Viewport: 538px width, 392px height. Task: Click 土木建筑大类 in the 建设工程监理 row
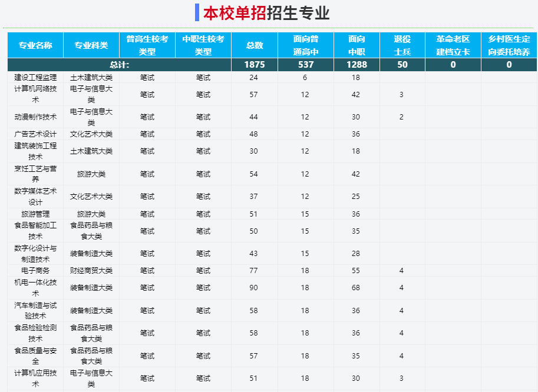click(91, 78)
